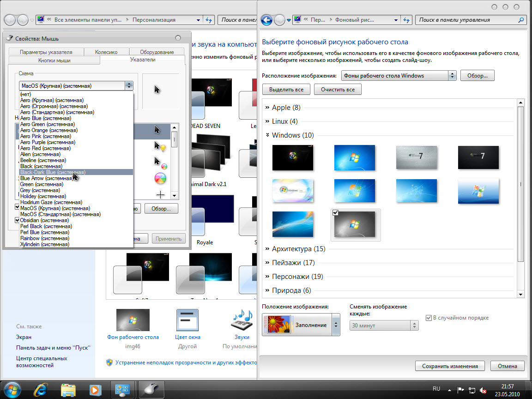Launch Windows Media Player from the taskbar
532x399 pixels.
pyautogui.click(x=95, y=389)
